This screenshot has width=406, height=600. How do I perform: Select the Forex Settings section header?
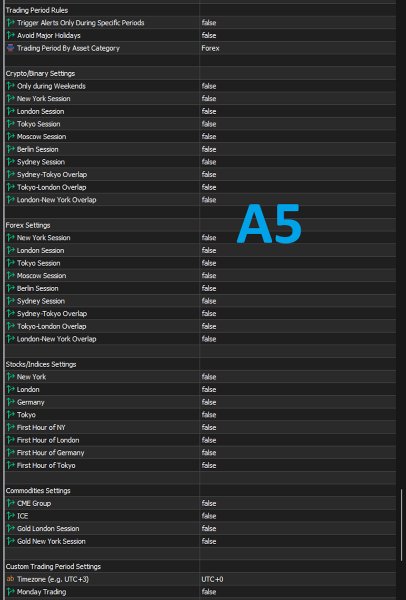(28, 225)
